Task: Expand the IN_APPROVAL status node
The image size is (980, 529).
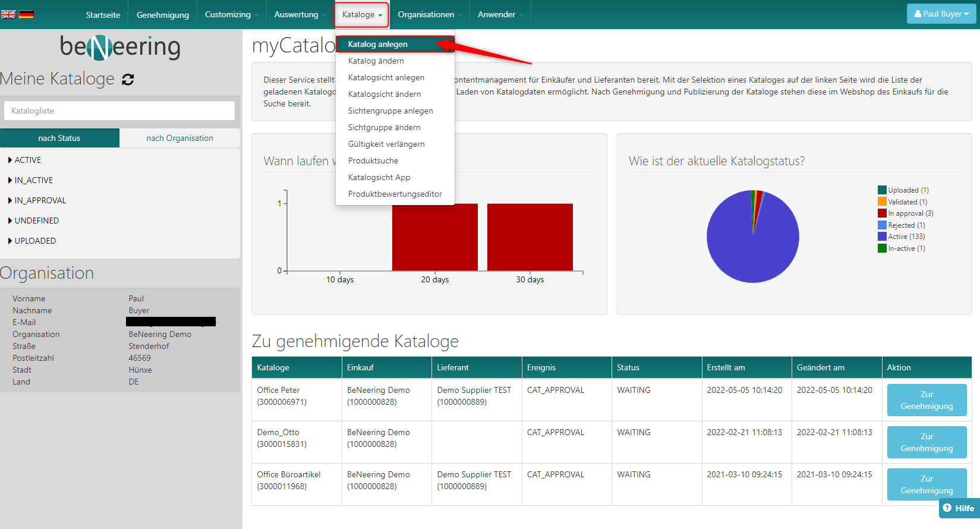Action: (x=40, y=200)
